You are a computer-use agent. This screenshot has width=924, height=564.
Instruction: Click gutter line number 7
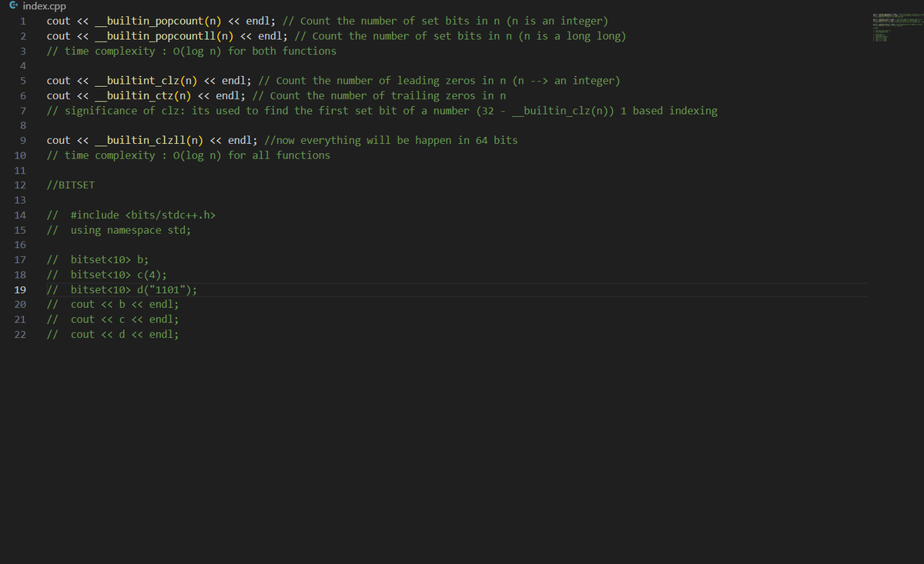point(24,111)
